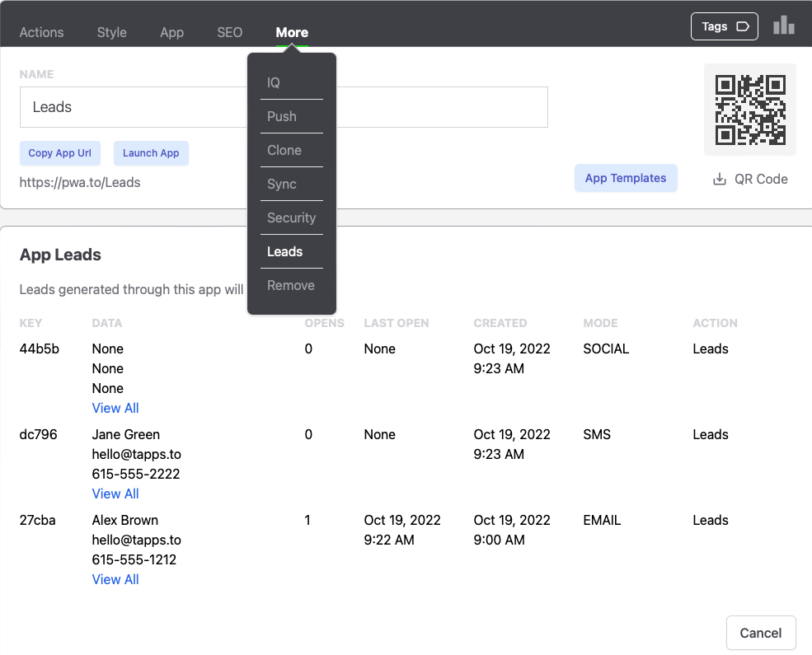Open App Templates

point(626,178)
